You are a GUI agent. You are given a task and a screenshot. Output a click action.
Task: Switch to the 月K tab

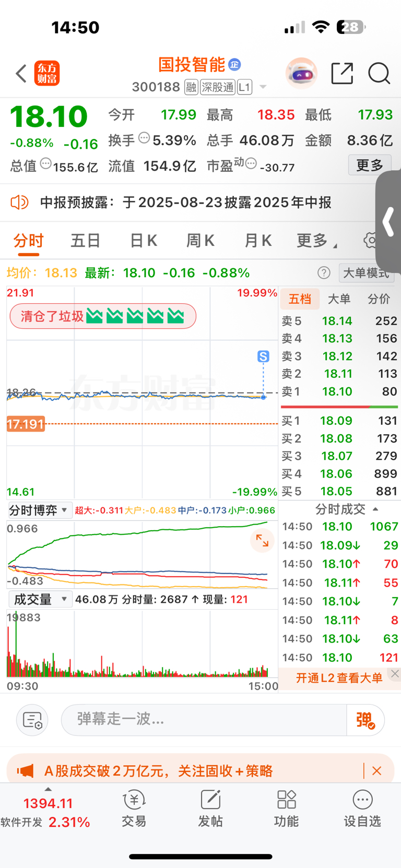pos(258,241)
